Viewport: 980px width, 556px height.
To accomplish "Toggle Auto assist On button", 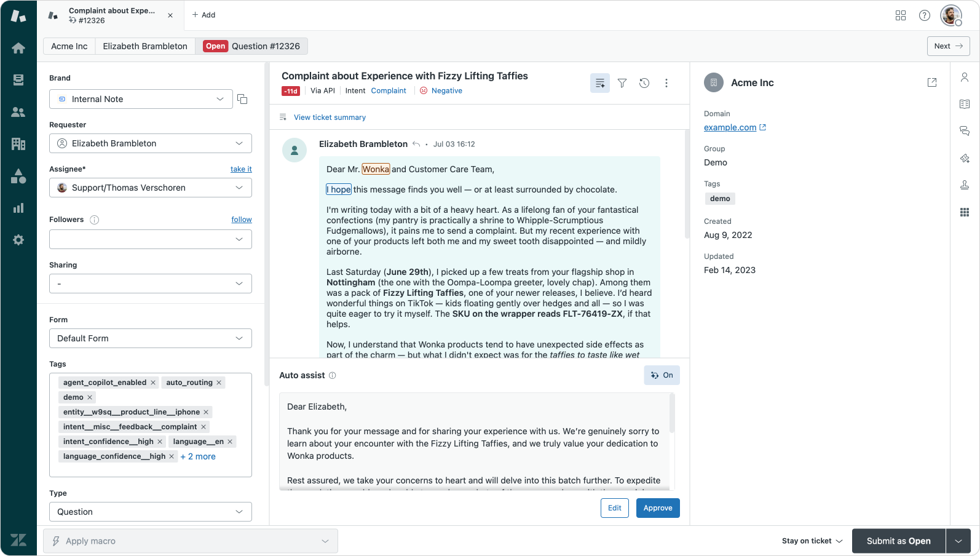I will tap(662, 375).
